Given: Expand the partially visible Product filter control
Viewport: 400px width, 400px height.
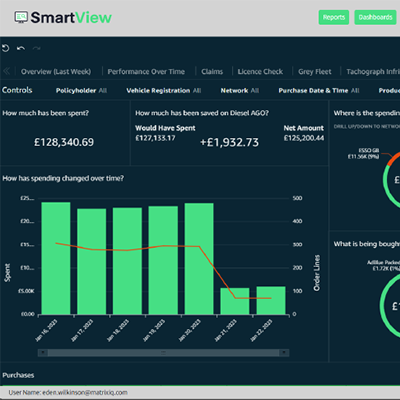Looking at the screenshot, I should pyautogui.click(x=389, y=90).
